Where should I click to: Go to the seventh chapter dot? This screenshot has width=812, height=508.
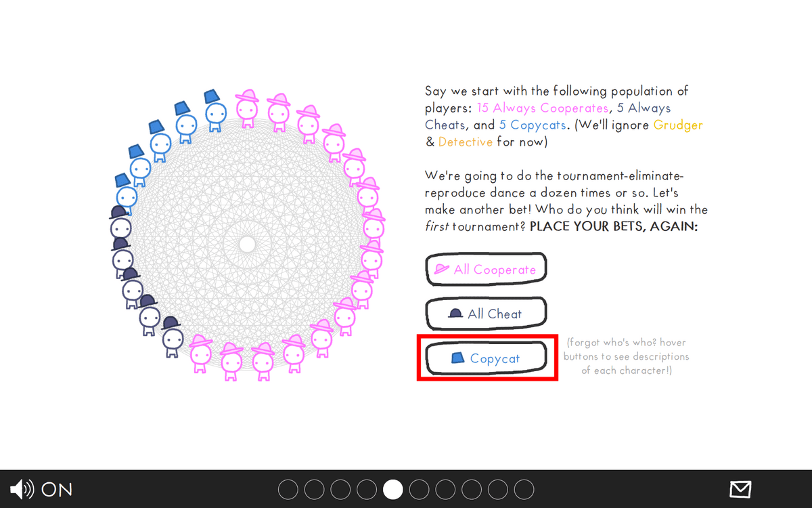[x=445, y=489]
